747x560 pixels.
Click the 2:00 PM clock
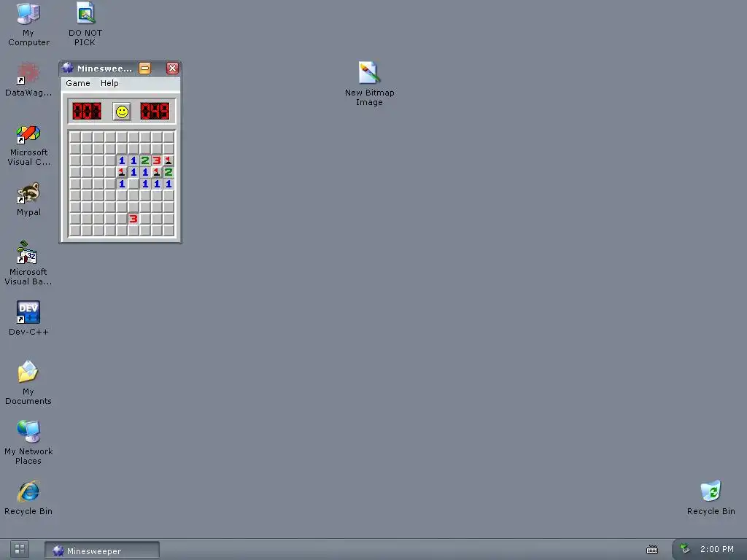[x=716, y=550]
